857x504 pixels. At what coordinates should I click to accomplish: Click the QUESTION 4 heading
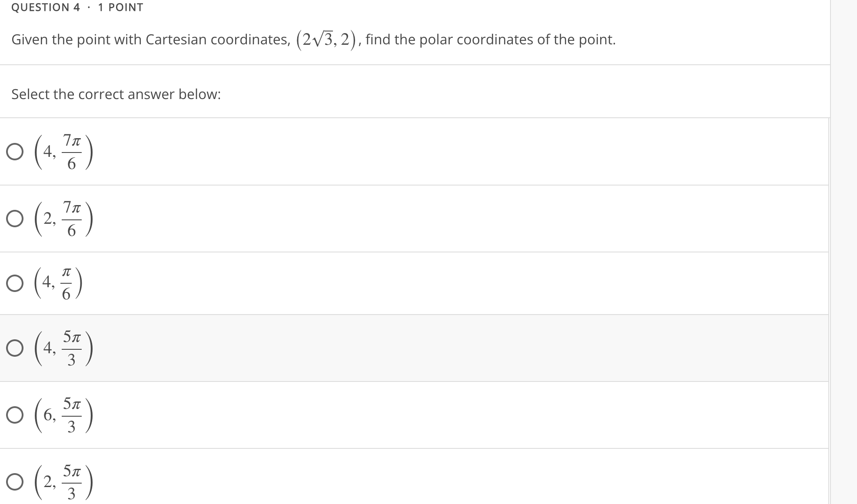click(x=45, y=7)
